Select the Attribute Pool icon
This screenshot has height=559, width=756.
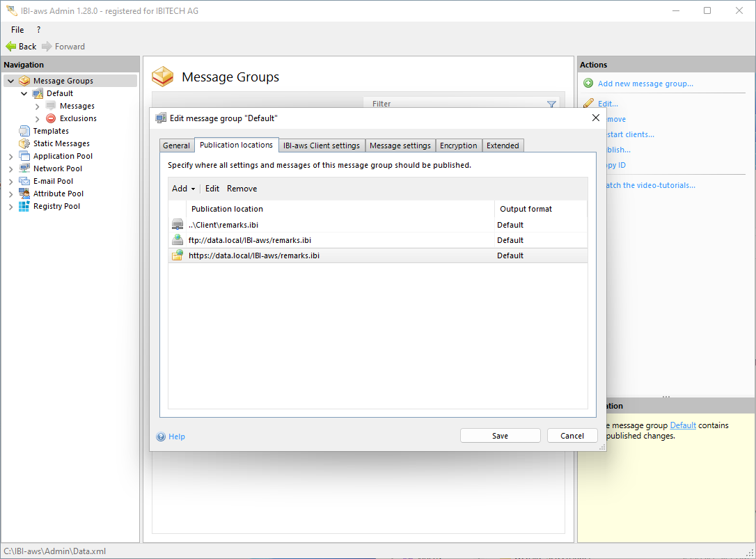tap(24, 194)
